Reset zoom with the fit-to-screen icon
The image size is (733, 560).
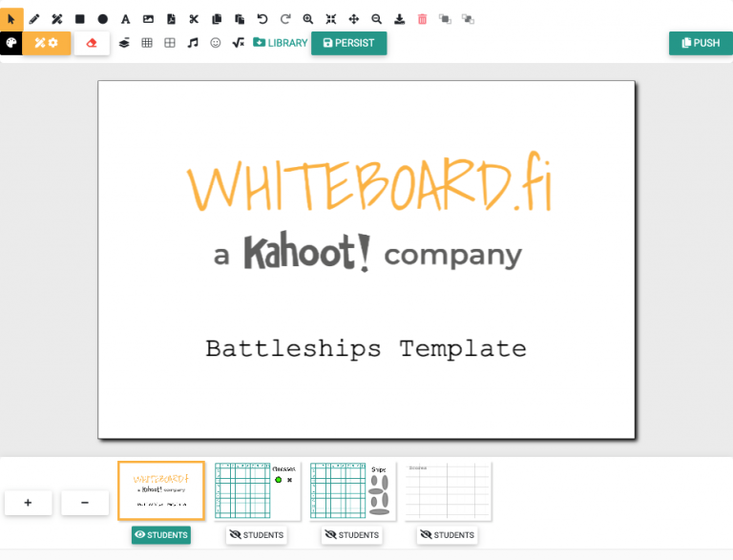[331, 19]
